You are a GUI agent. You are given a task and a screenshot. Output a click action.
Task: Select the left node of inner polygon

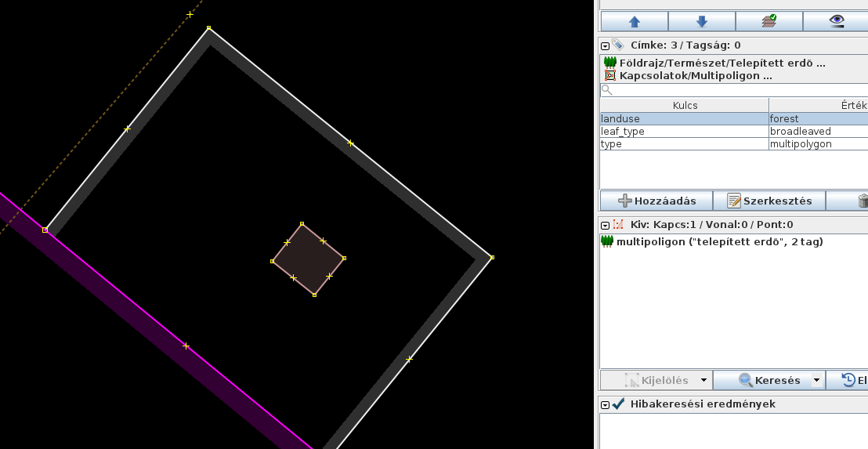272,261
